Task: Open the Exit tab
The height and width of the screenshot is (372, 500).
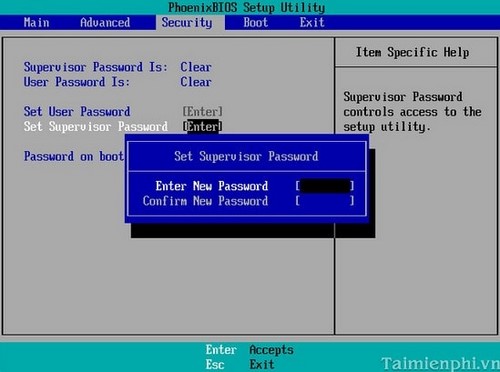Action: coord(312,23)
